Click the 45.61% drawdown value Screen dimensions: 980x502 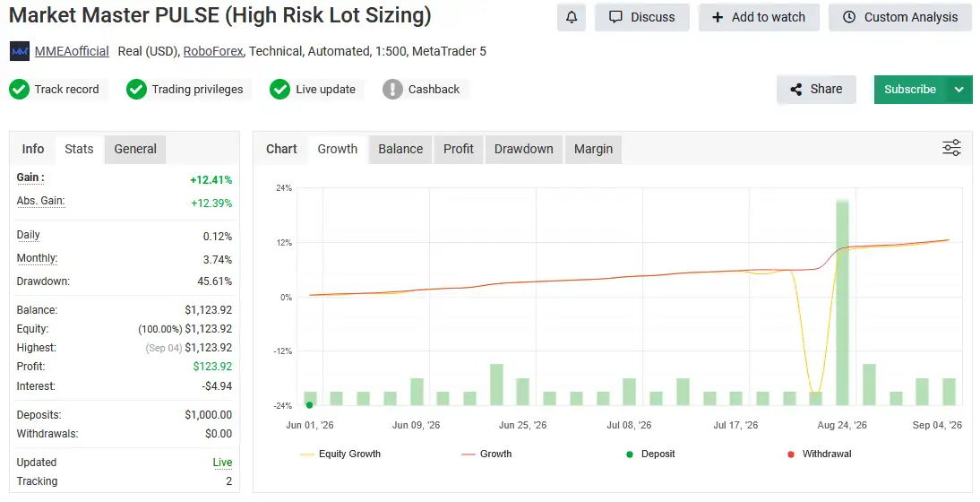[x=214, y=281]
